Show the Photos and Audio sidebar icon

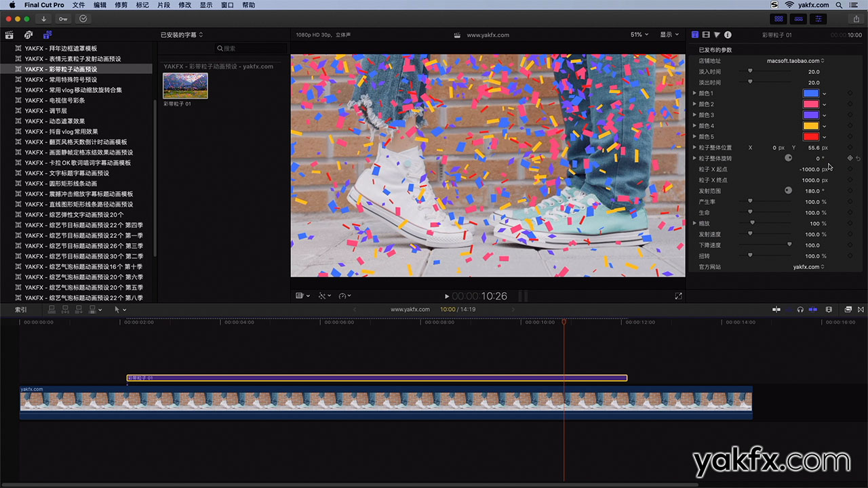click(28, 35)
